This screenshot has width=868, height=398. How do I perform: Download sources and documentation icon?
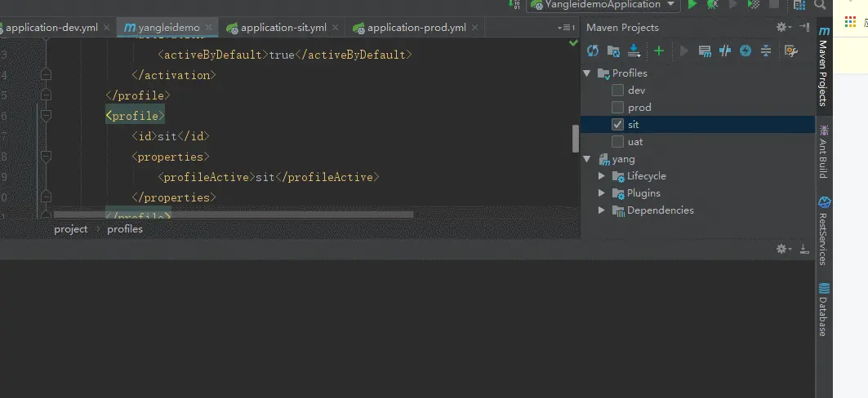pyautogui.click(x=634, y=51)
